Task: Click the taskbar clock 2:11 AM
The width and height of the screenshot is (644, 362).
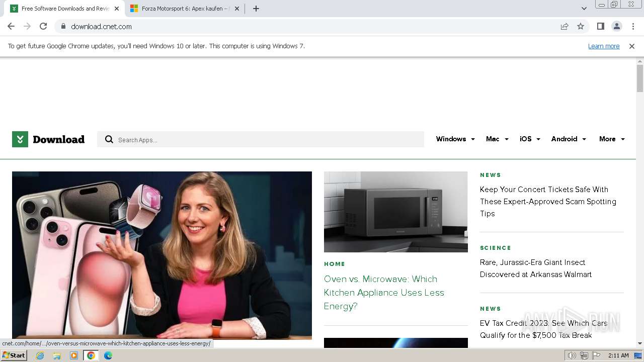Action: (618, 355)
